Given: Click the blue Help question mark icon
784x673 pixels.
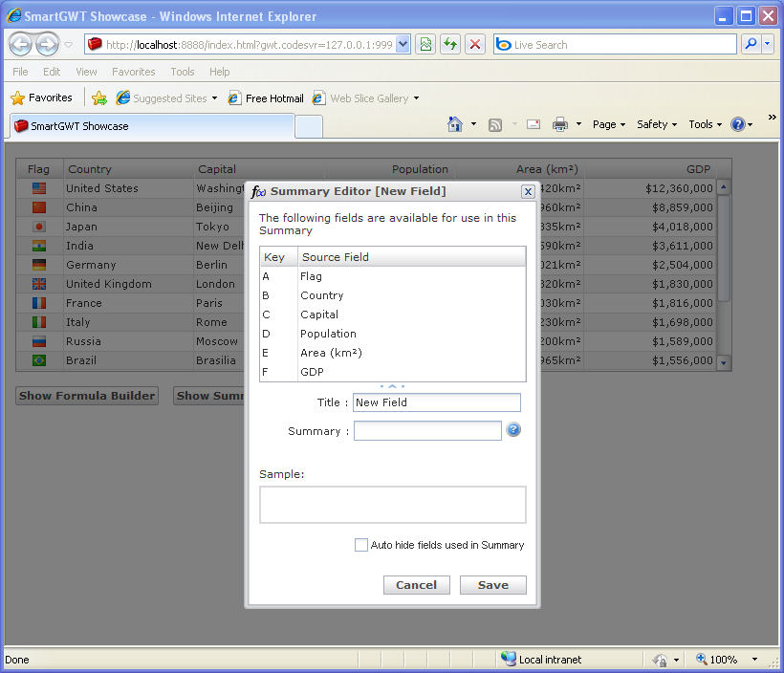Looking at the screenshot, I should [738, 124].
